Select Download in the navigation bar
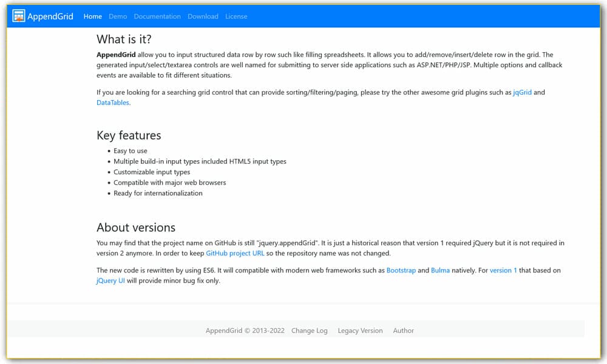 pyautogui.click(x=203, y=16)
